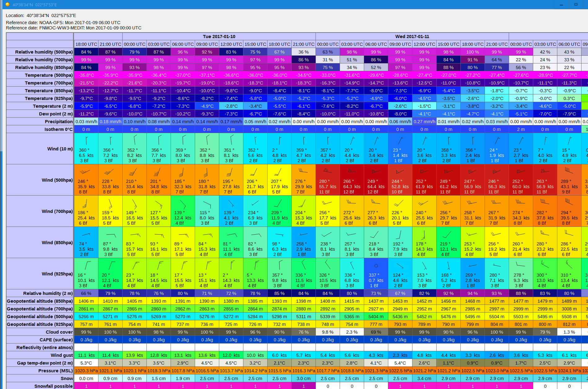Click the wind barb above 39.5 kts in Wind (700hpa)
Image resolution: width=588 pixels, height=389 pixels.
point(569,202)
